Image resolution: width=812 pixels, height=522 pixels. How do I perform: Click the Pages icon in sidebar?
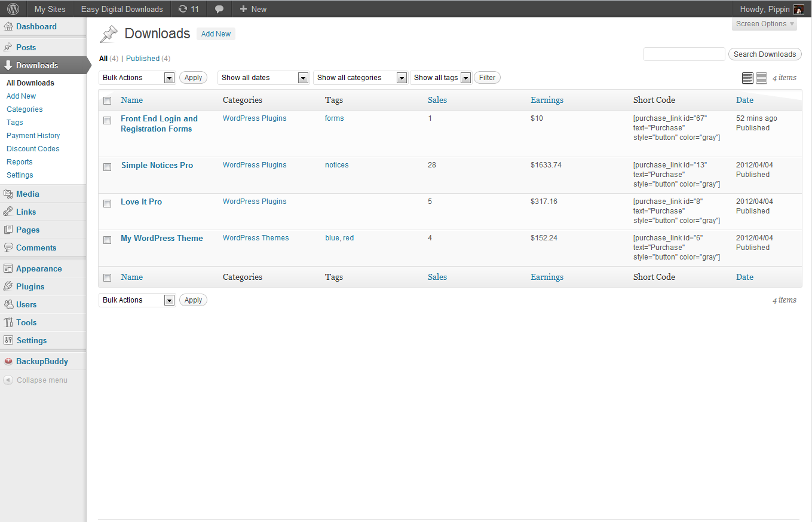click(x=8, y=230)
